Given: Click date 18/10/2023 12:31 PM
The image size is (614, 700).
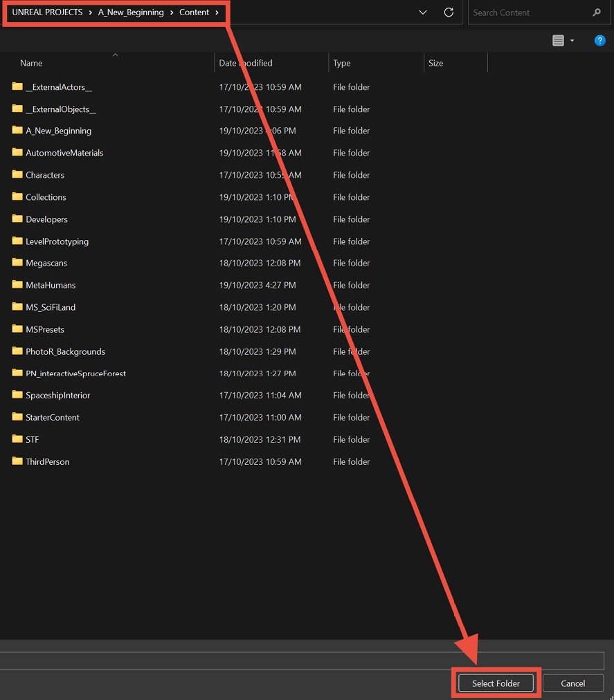Looking at the screenshot, I should click(x=260, y=439).
